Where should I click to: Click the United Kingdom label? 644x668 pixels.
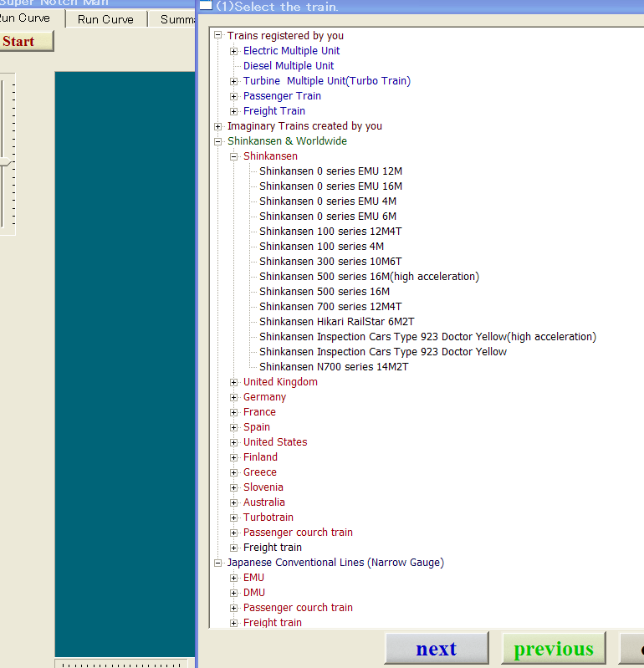(280, 382)
